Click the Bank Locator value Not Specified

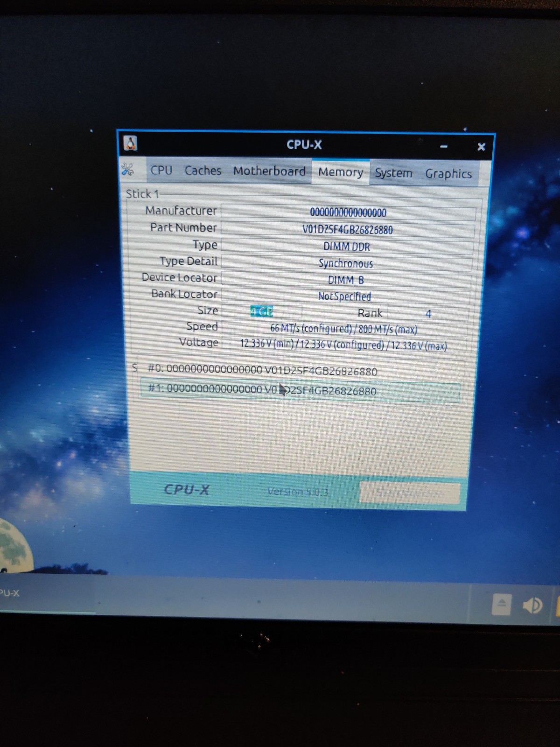pos(345,296)
